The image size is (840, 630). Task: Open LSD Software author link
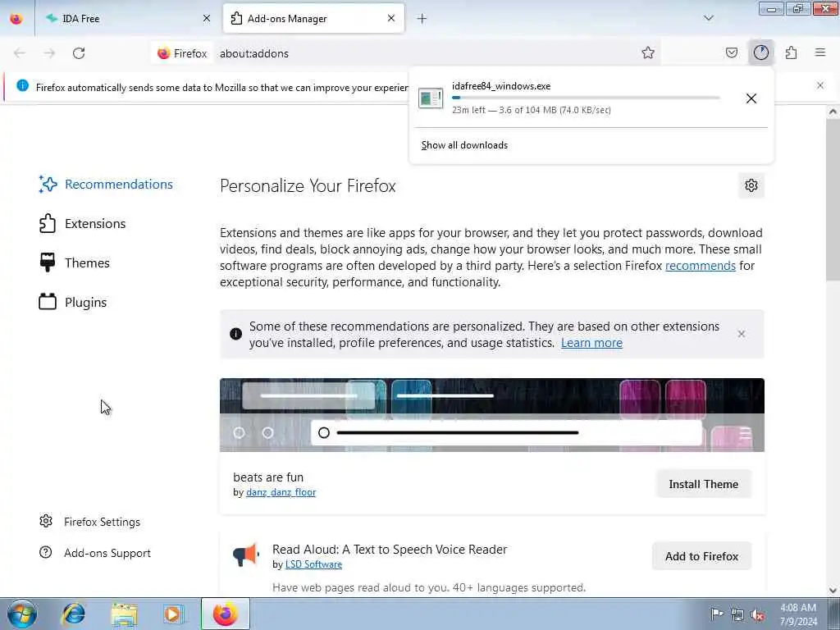pos(313,564)
